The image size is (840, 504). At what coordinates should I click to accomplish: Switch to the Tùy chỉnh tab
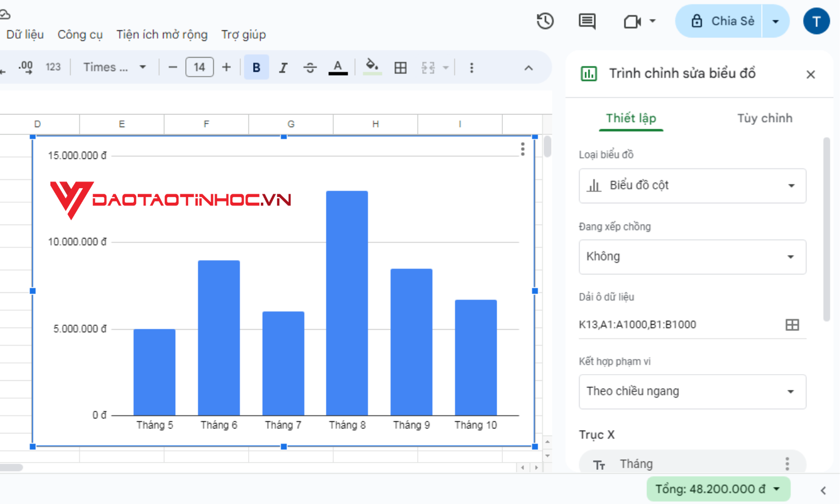(764, 118)
